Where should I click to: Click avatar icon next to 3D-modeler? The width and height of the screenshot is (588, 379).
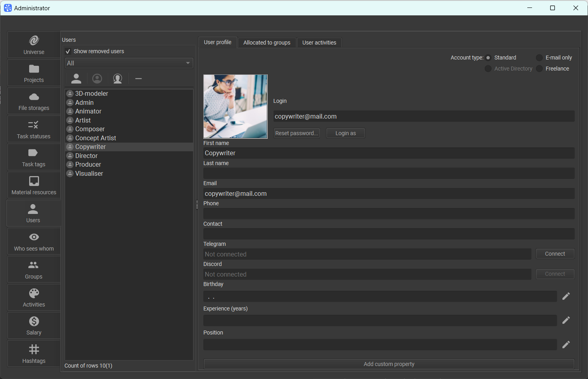[70, 93]
